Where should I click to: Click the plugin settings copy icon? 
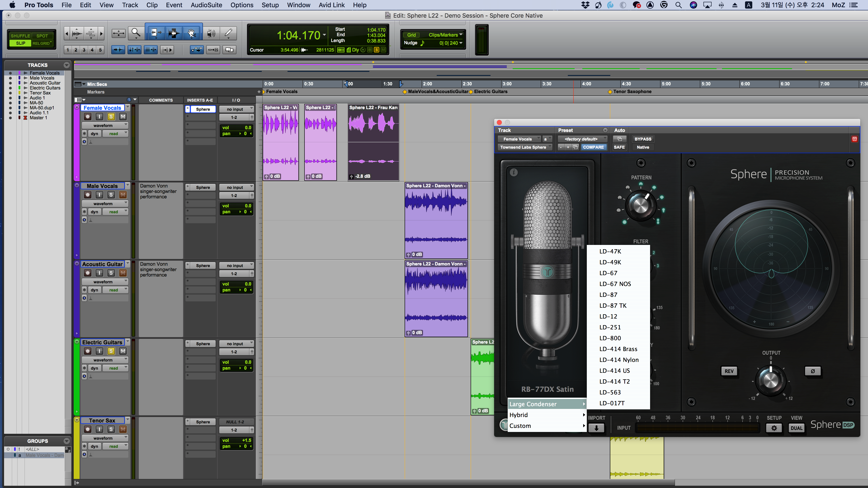click(x=575, y=147)
